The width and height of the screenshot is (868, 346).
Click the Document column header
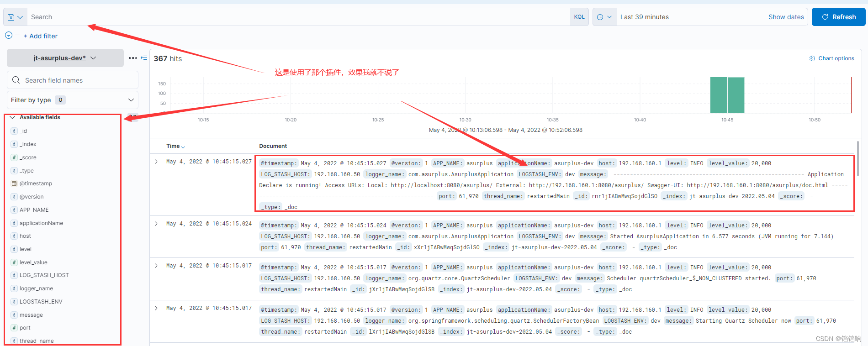point(273,146)
